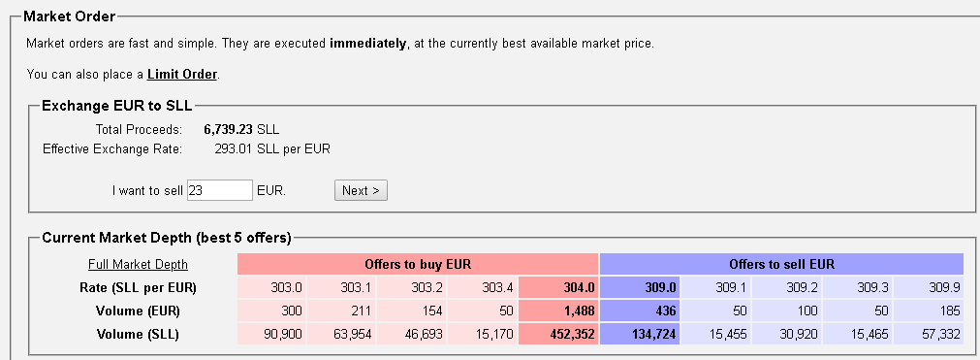Click the 309.2 sell rate cell

787,288
